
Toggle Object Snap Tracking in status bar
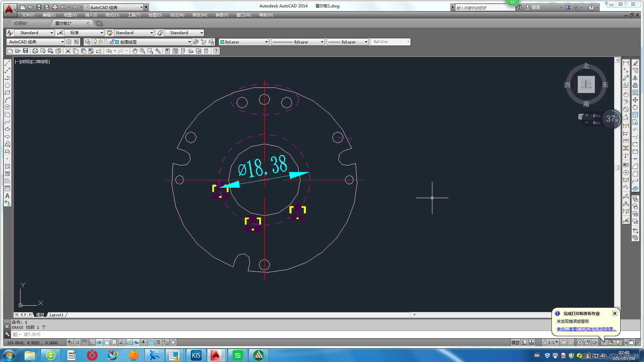[x=121, y=342]
